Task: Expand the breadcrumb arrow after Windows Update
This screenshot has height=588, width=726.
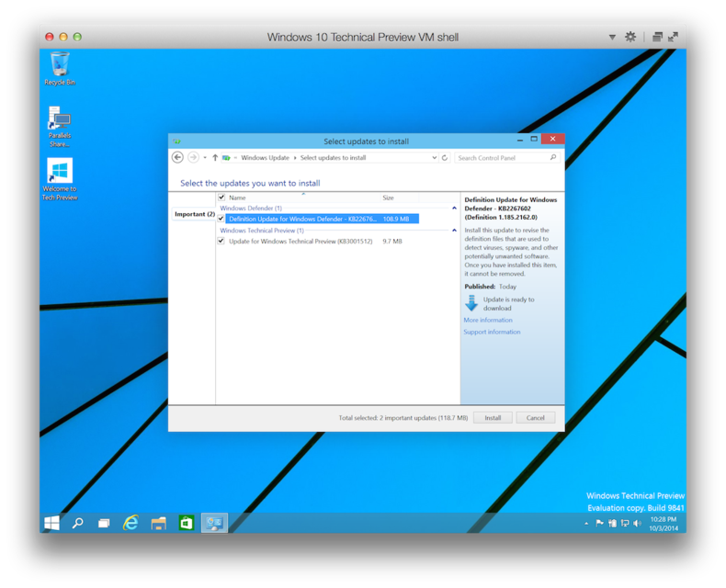Action: 295,158
